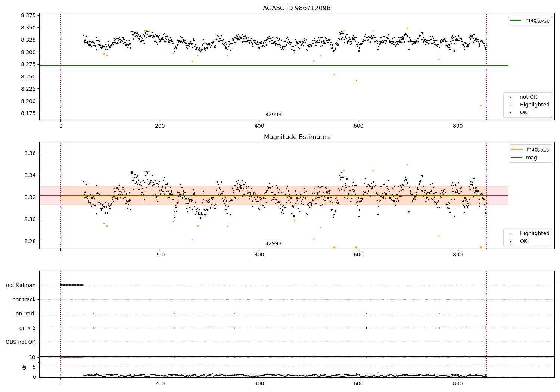Click the red 'mag' legend entry
The width and height of the screenshot is (560, 392).
[x=524, y=158]
